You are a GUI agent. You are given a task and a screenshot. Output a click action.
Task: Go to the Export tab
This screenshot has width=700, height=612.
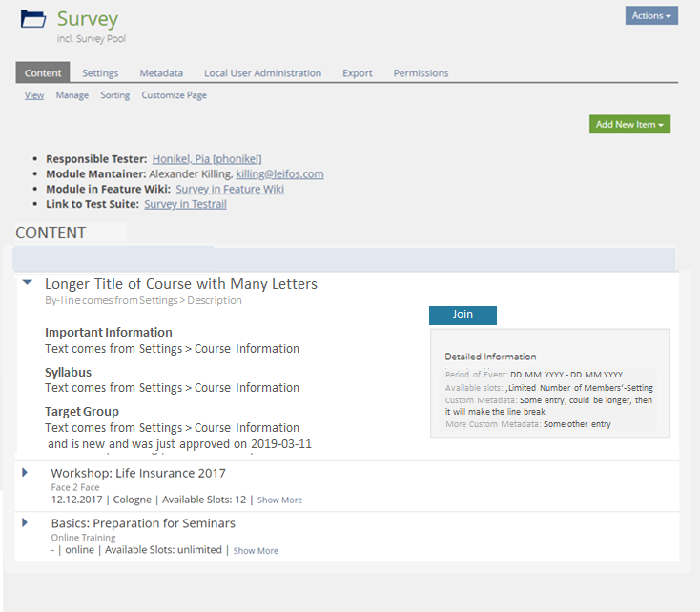(358, 73)
